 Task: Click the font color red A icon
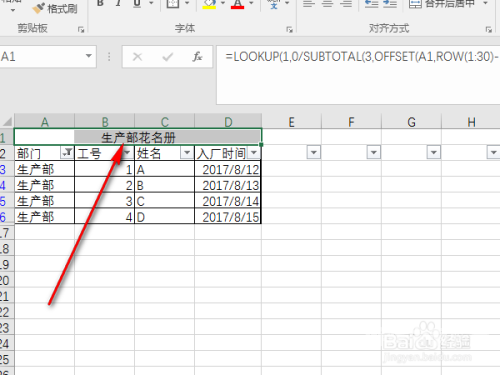[237, 4]
